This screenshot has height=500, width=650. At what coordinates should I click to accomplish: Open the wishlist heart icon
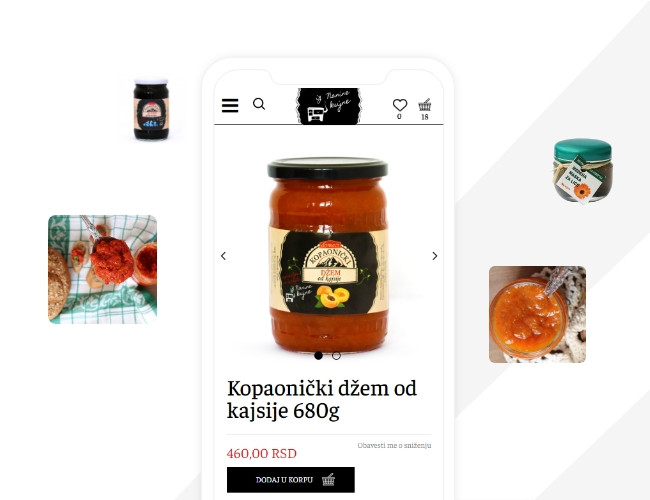(400, 105)
